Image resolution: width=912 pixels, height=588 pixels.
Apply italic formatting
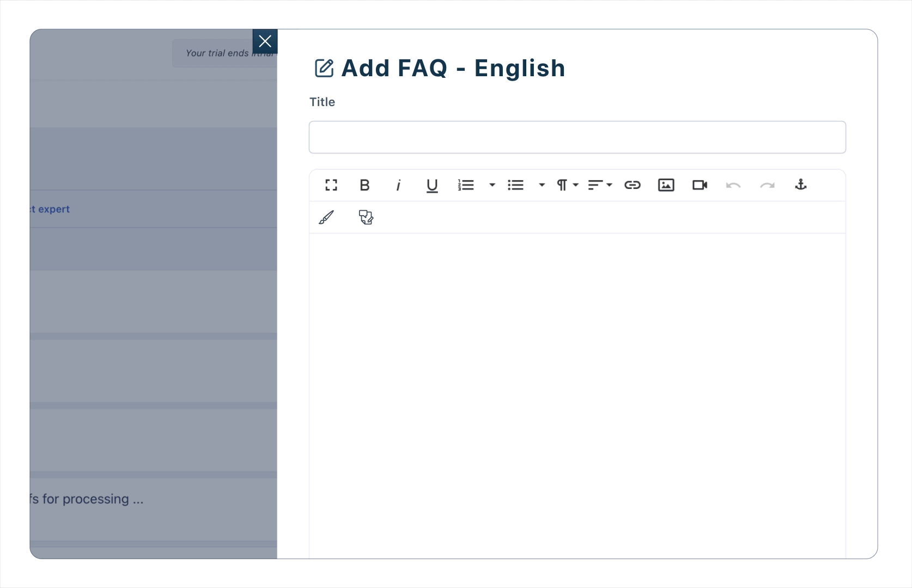398,185
